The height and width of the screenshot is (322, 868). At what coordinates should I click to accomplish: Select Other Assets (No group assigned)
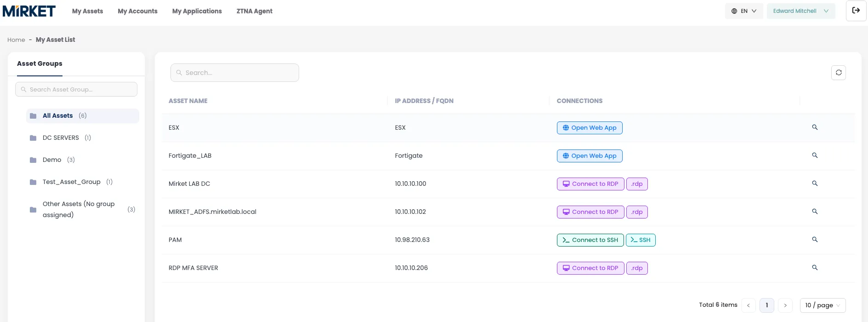(x=83, y=209)
